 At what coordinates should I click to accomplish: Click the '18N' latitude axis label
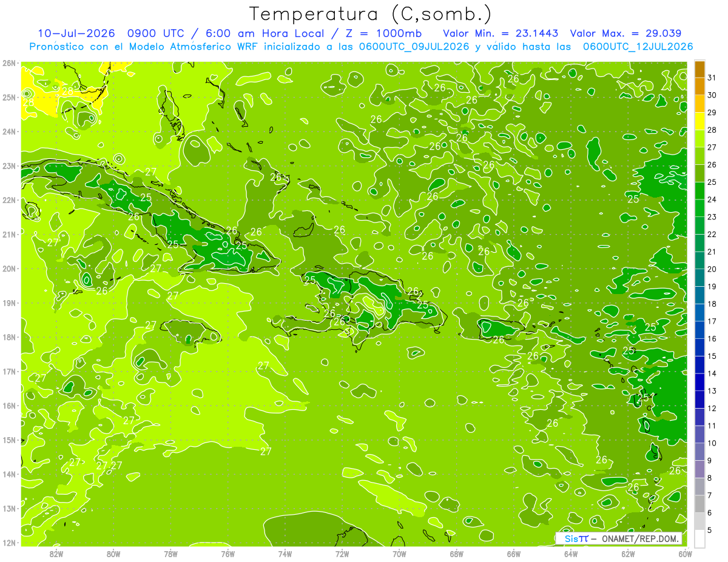click(x=9, y=337)
